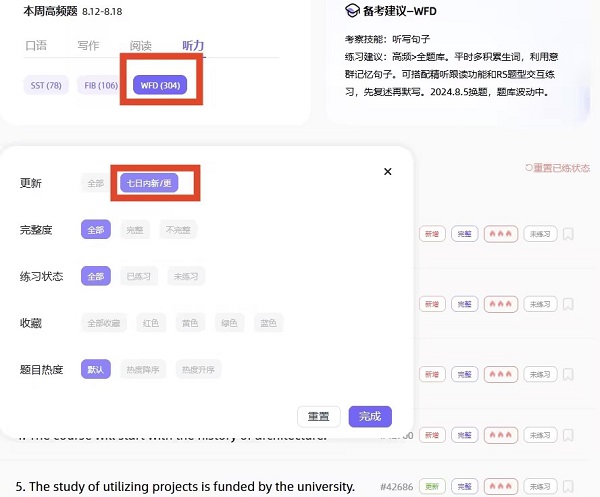
Task: Sort questions by 热度降序
Action: [143, 369]
